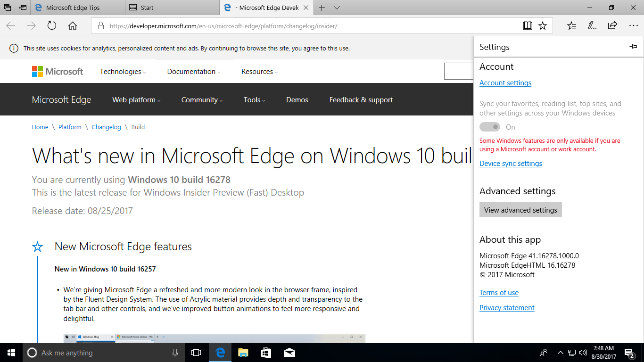This screenshot has height=362, width=644.
Task: Open Privacy statement link
Action: tap(507, 308)
